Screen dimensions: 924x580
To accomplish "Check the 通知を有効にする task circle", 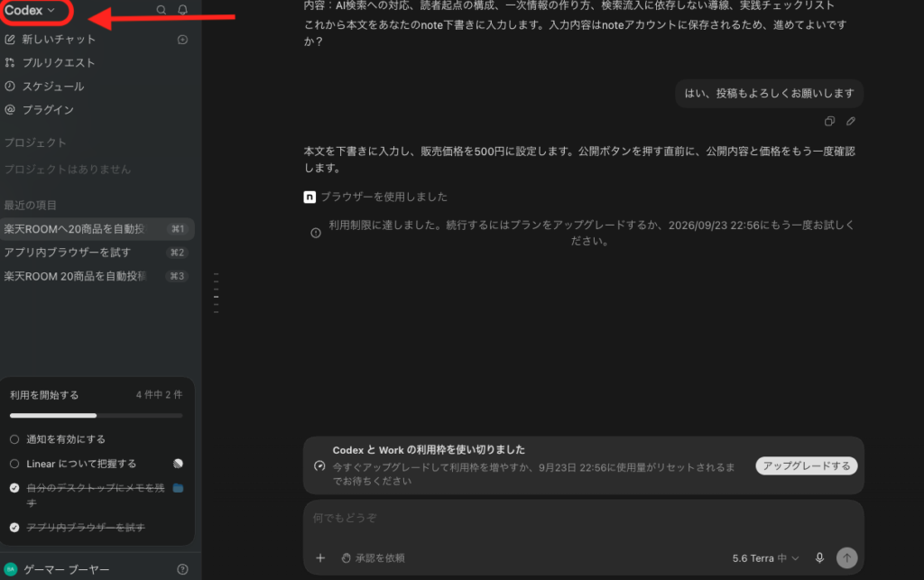I will pos(14,439).
